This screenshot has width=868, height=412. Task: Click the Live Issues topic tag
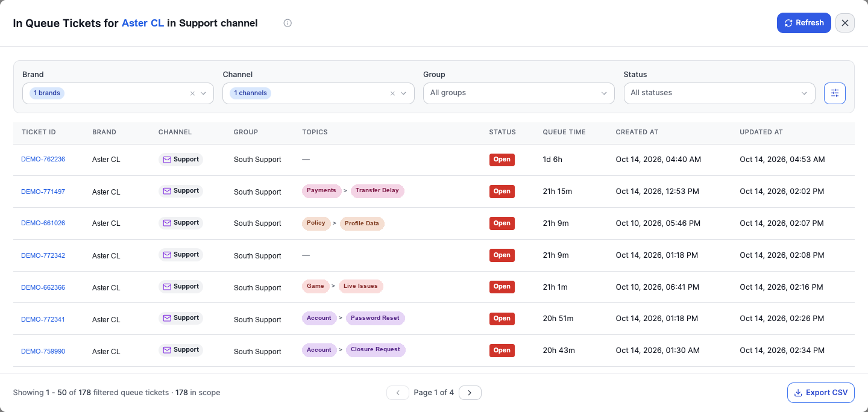point(360,287)
